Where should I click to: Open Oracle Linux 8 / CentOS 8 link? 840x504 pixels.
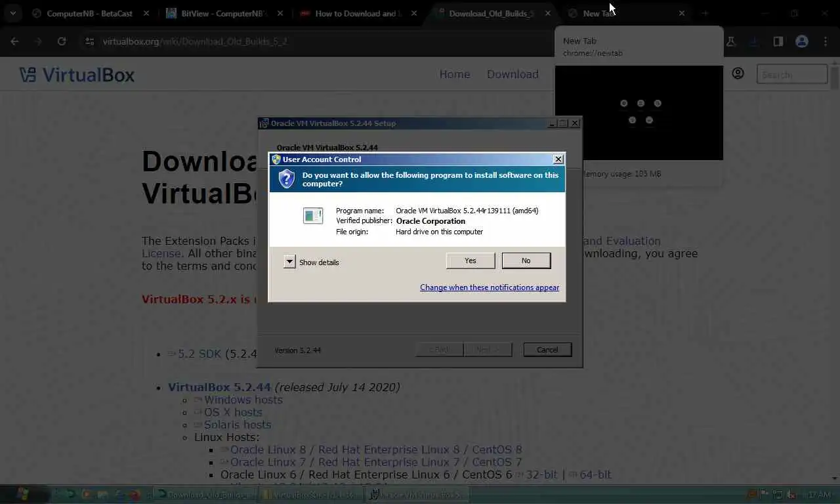point(376,450)
